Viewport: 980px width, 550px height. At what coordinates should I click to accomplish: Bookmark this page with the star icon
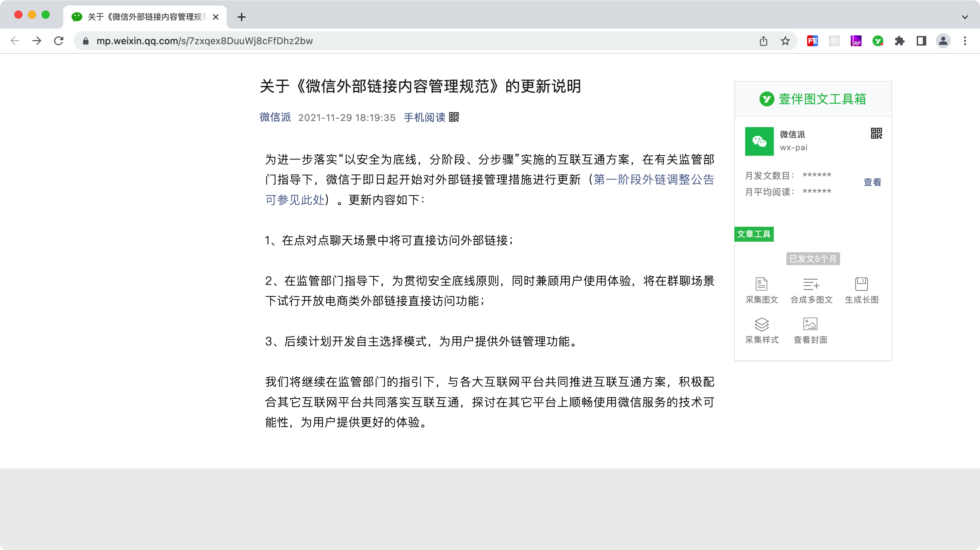pos(785,41)
